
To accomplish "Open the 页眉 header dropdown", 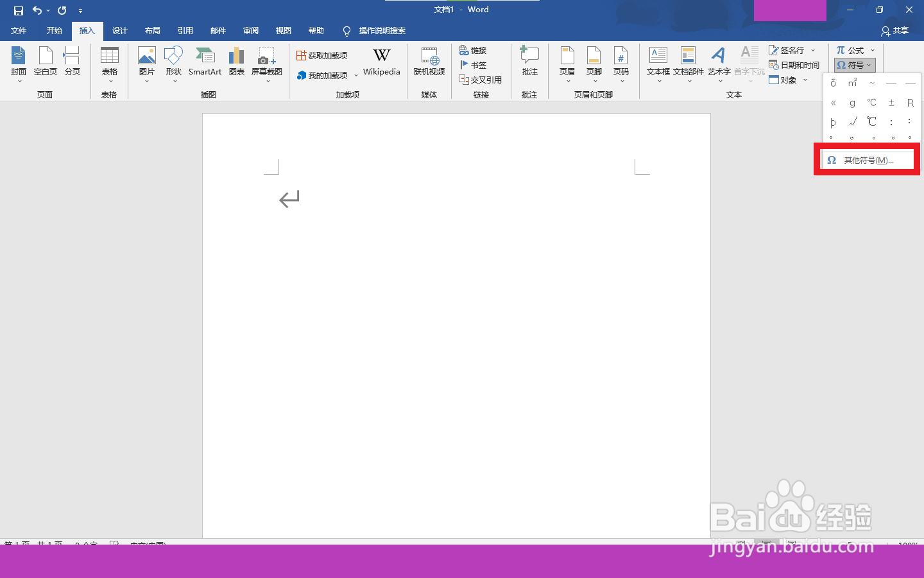I will (567, 63).
